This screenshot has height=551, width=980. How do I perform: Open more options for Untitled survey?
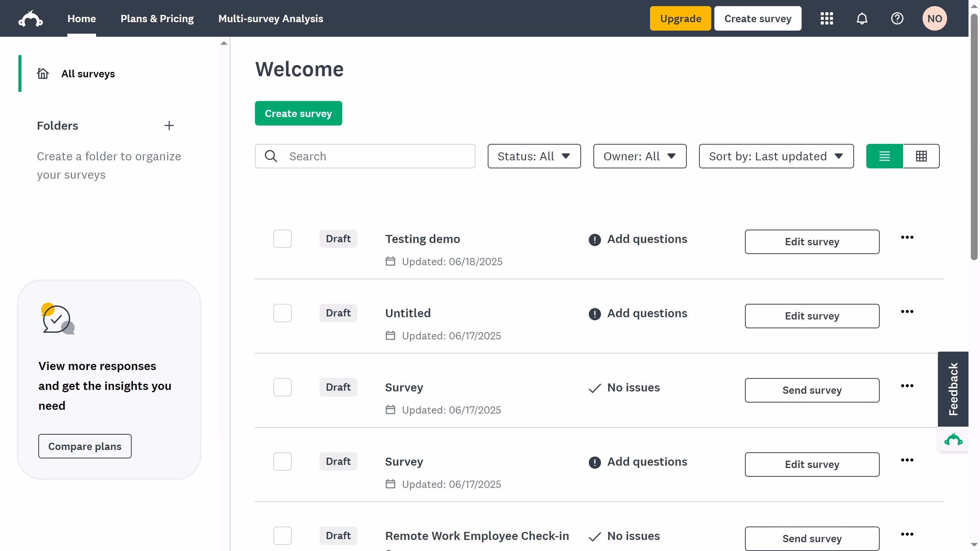(907, 311)
